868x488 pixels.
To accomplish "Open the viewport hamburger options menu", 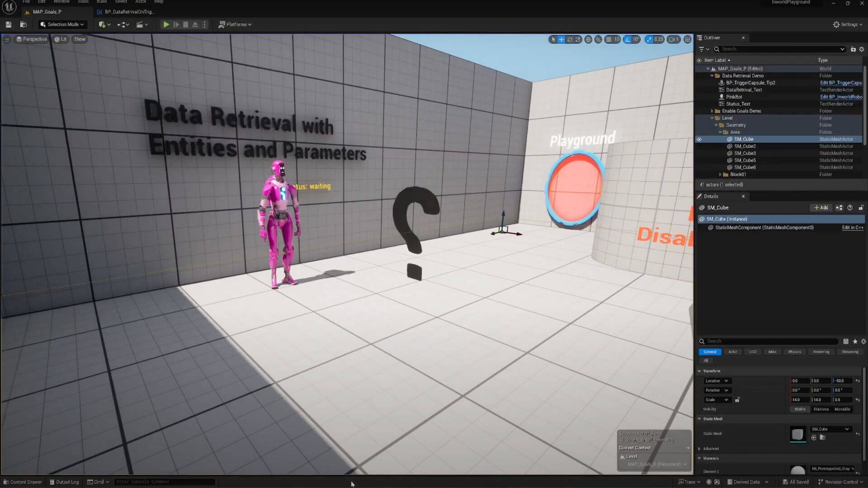I will point(7,39).
